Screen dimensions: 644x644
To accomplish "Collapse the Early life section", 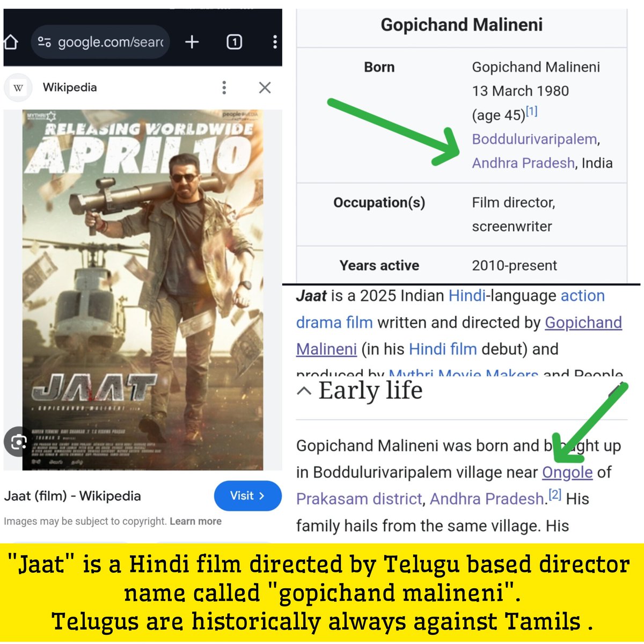I will pos(304,391).
